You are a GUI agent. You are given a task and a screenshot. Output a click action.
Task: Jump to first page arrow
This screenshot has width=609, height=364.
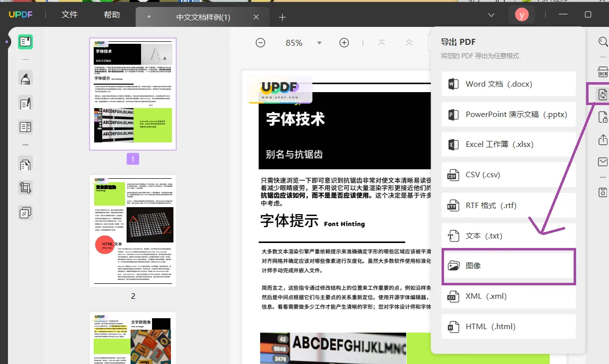pyautogui.click(x=382, y=43)
